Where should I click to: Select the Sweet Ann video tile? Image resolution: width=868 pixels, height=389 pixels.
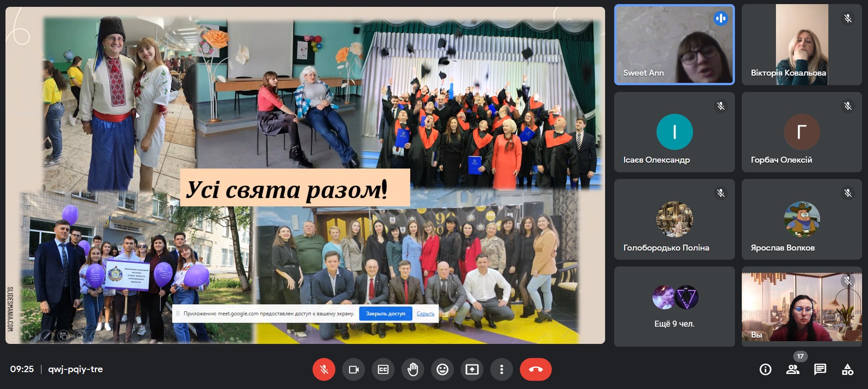click(x=674, y=45)
